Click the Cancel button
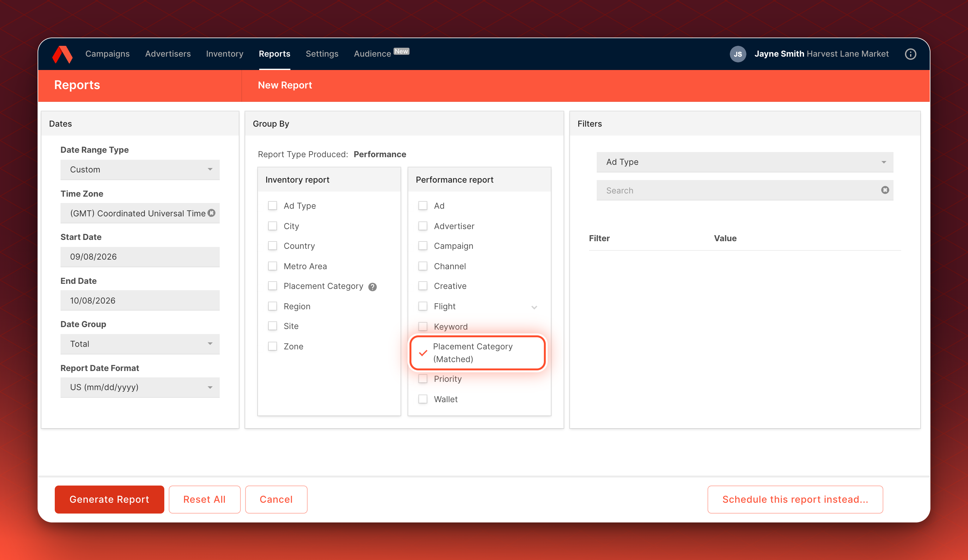 [x=276, y=499]
